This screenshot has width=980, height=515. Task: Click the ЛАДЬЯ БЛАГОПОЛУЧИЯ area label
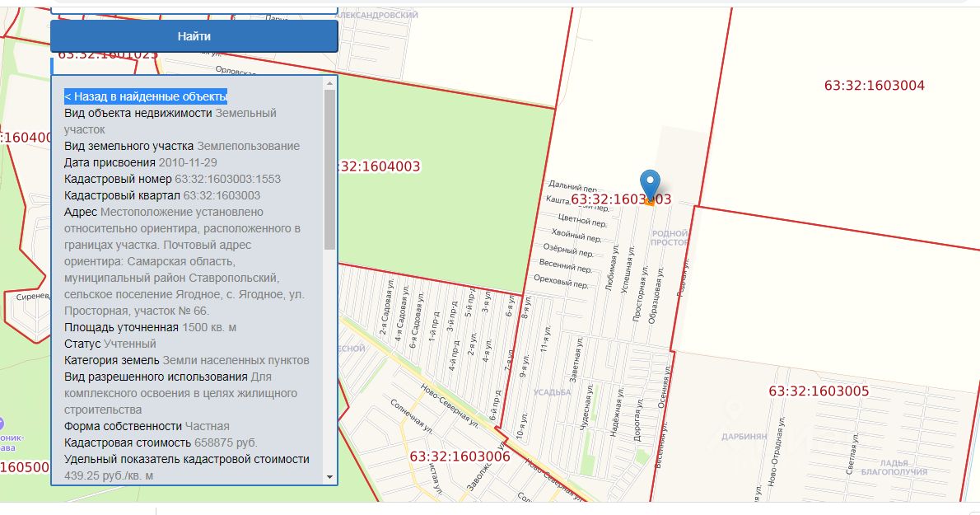pos(894,467)
